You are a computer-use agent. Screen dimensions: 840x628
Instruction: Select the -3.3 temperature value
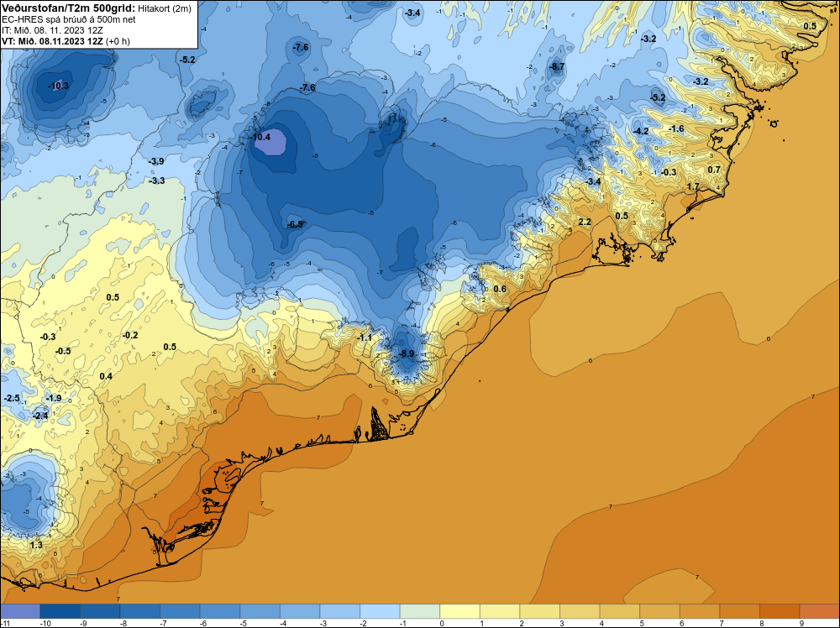click(156, 181)
